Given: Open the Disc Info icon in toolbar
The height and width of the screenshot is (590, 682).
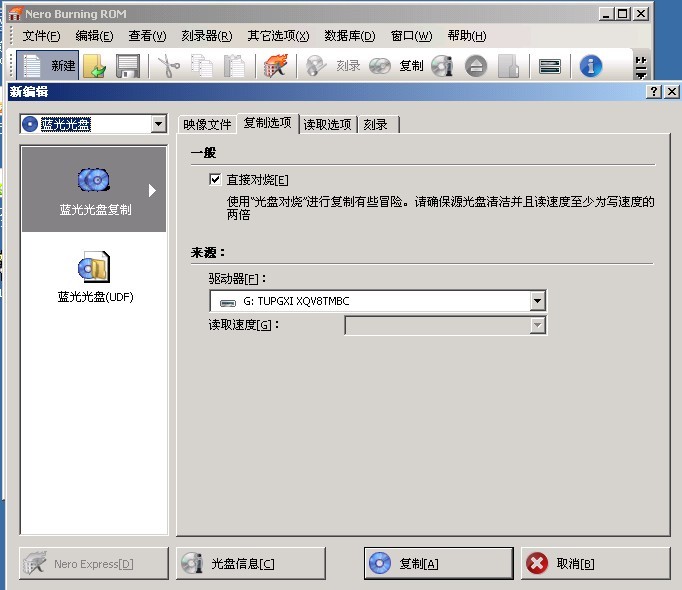Looking at the screenshot, I should coord(442,66).
